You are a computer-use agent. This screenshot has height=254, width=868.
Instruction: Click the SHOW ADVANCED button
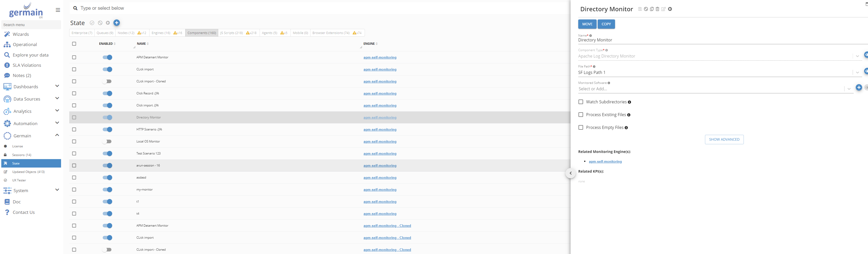click(x=724, y=140)
